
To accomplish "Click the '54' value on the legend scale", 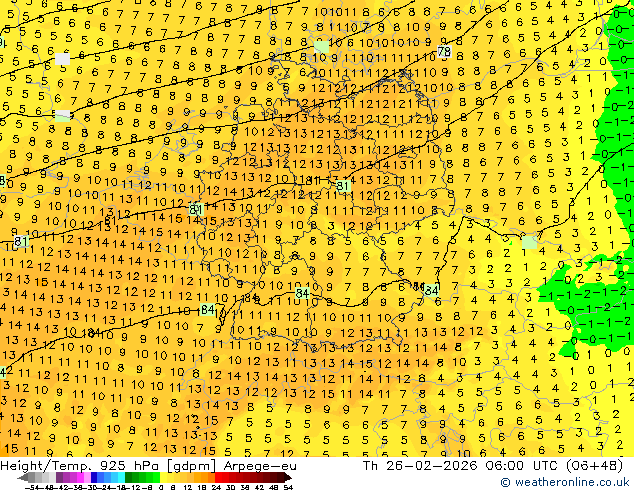I will point(288,487).
